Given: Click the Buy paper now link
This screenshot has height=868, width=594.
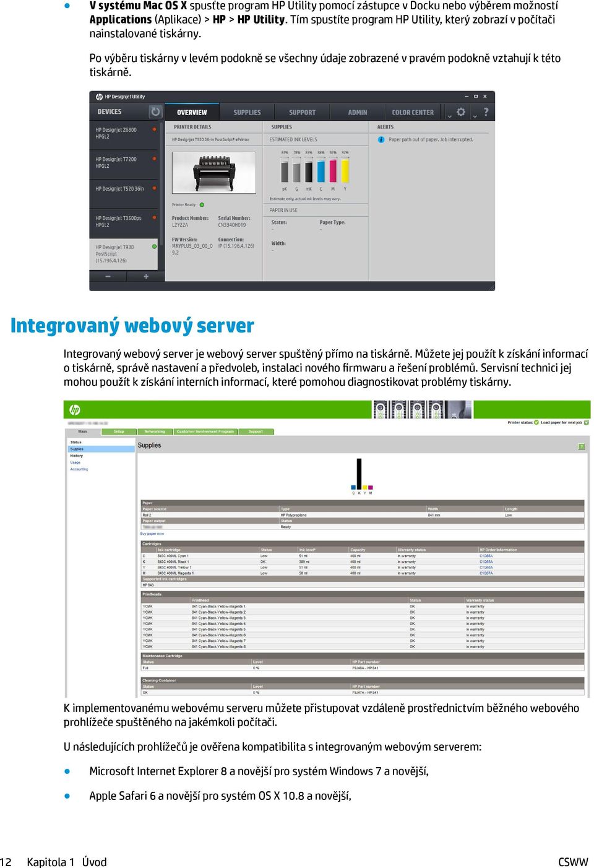Looking at the screenshot, I should (x=152, y=534).
